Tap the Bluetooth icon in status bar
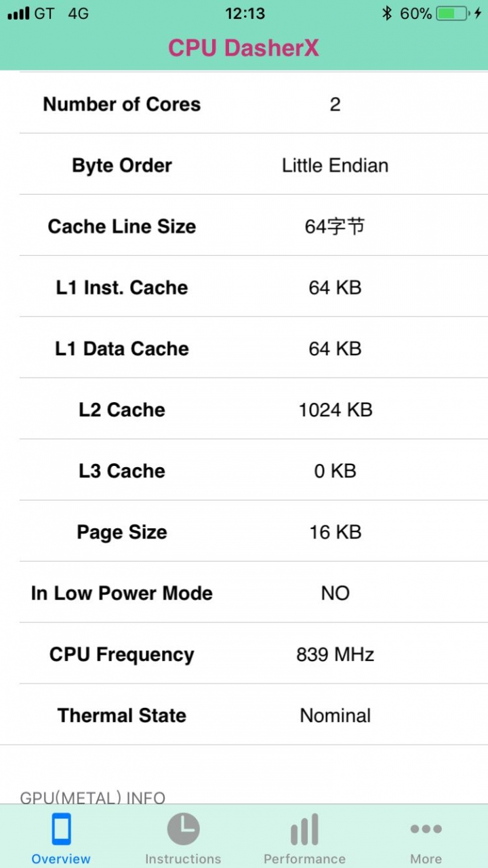The height and width of the screenshot is (868, 488). pos(387,13)
